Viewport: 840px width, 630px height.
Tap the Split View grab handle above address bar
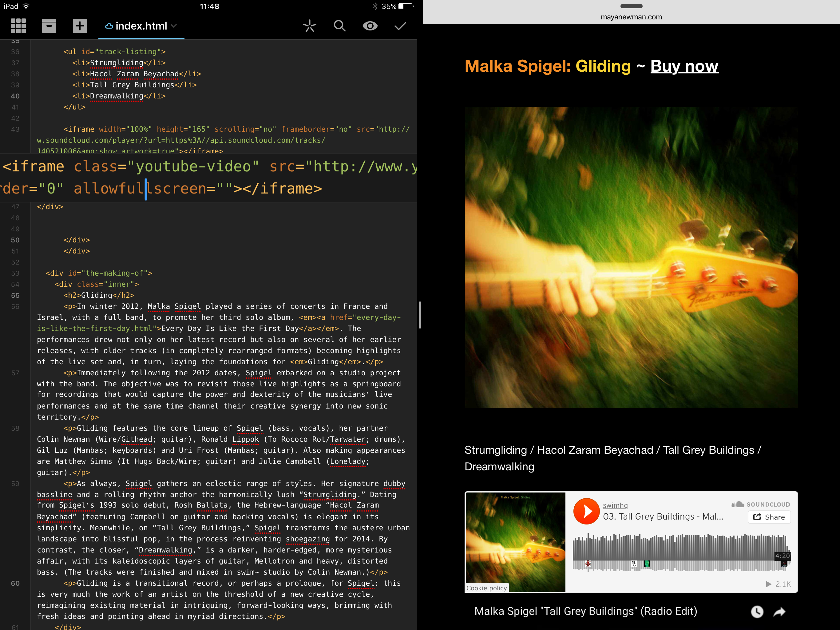coord(631,6)
